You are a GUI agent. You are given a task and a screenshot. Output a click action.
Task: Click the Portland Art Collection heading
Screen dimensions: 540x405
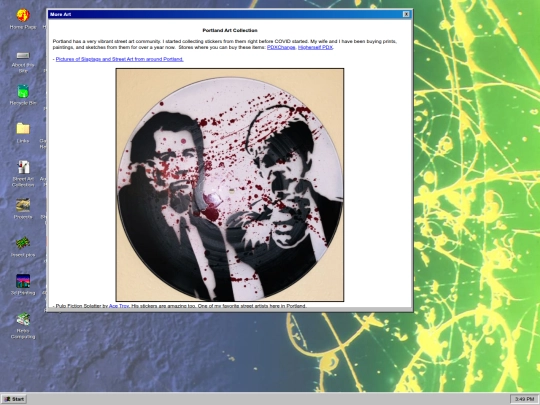tap(230, 30)
